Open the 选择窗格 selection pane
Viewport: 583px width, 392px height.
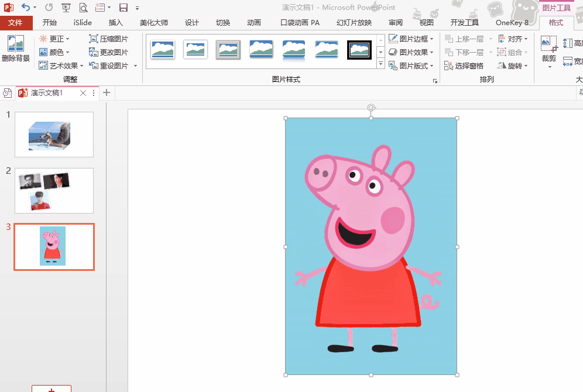click(x=464, y=66)
